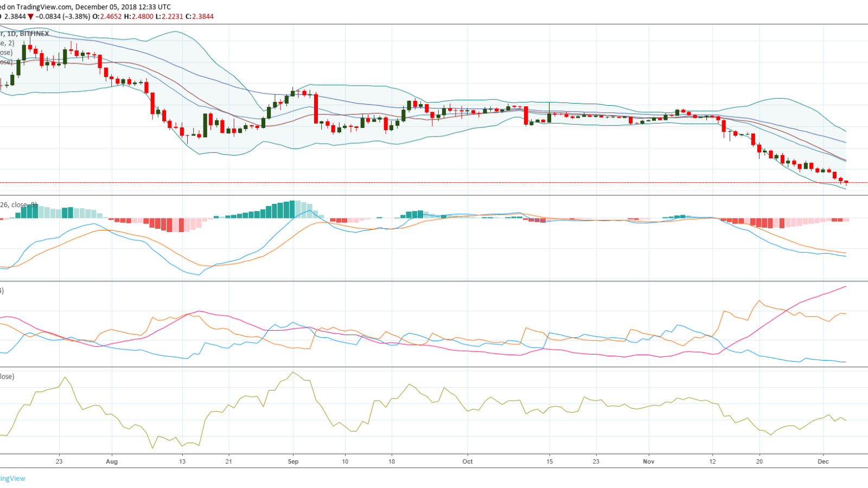Click the close value C:2.3844
868x488 pixels.
(x=199, y=16)
